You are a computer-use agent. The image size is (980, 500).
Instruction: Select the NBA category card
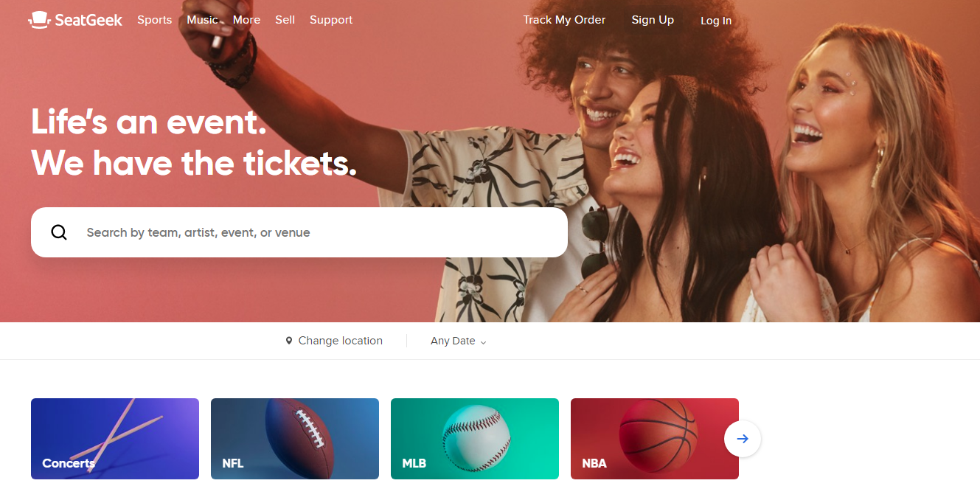point(655,439)
